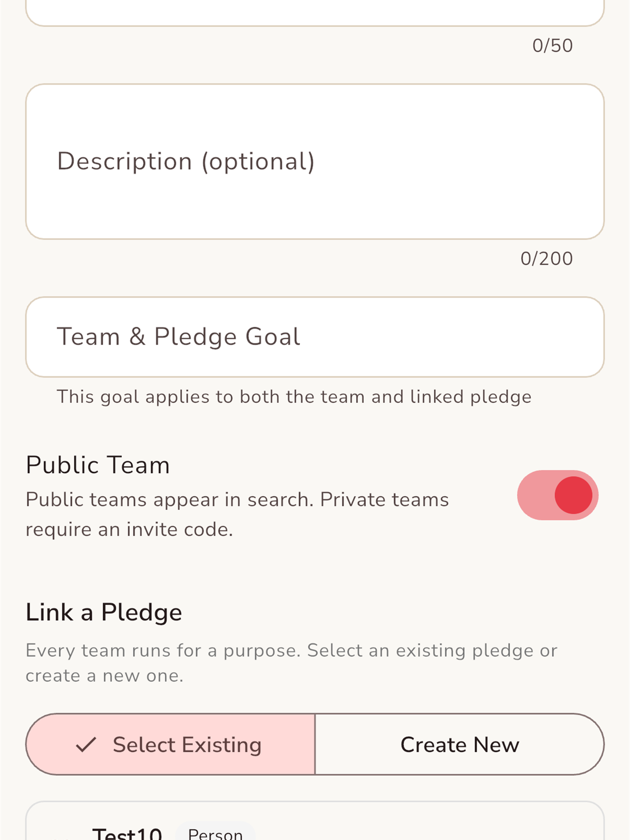Focus the Description (optional) text box

point(315,162)
